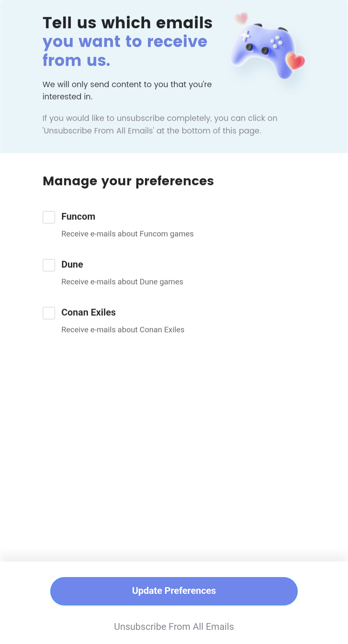348x644 pixels.
Task: Tick the Conan Exiles checkbox
Action: (x=49, y=313)
